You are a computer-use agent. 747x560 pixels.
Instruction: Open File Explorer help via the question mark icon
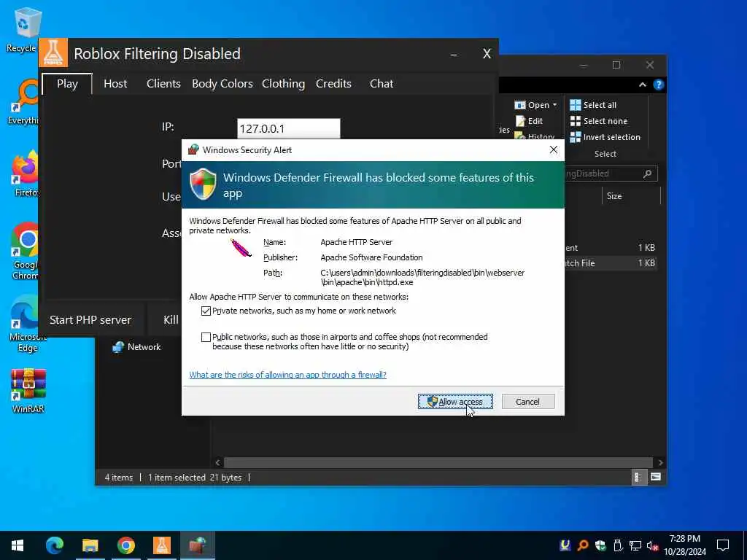pos(659,85)
